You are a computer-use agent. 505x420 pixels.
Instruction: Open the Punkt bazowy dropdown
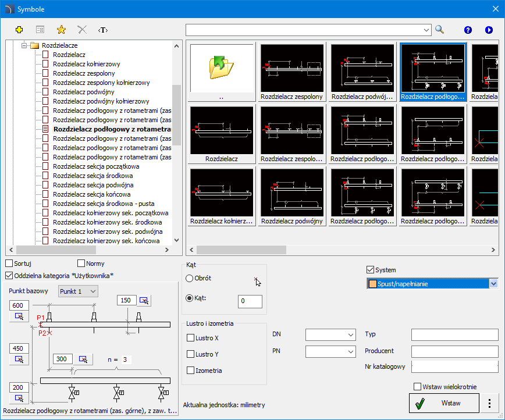[x=79, y=291]
